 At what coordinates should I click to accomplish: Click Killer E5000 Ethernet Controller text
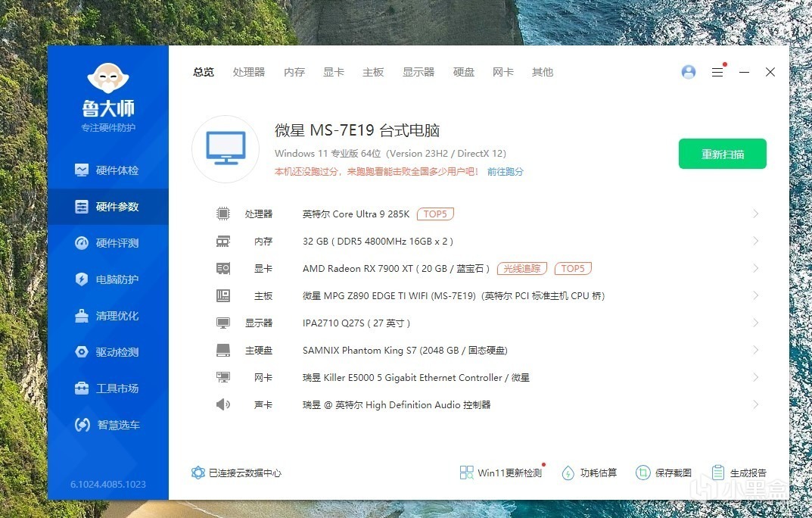click(x=416, y=378)
